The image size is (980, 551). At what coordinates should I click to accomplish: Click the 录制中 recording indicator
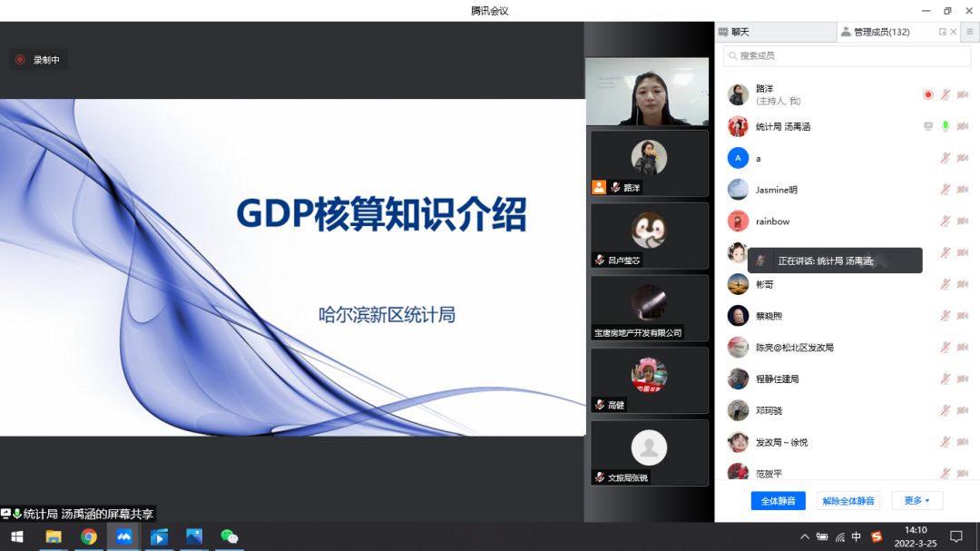(38, 59)
